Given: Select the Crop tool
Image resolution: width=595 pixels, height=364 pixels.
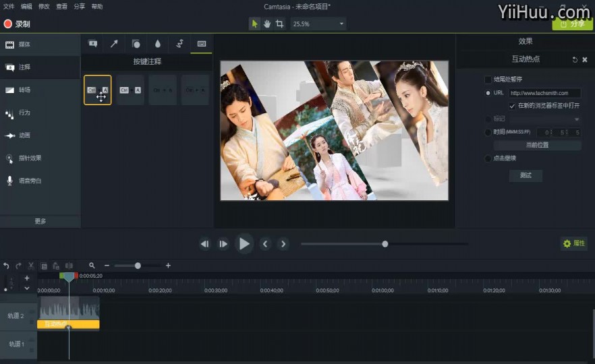Looking at the screenshot, I should coord(280,24).
